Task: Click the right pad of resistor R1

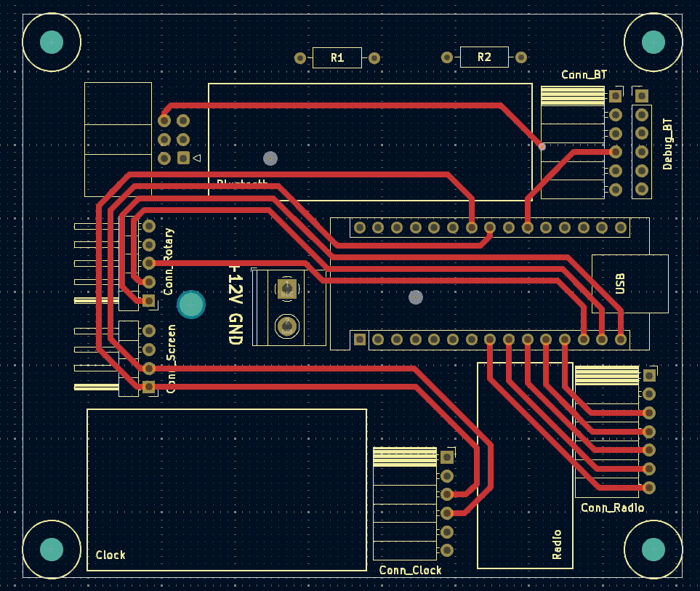Action: tap(374, 58)
